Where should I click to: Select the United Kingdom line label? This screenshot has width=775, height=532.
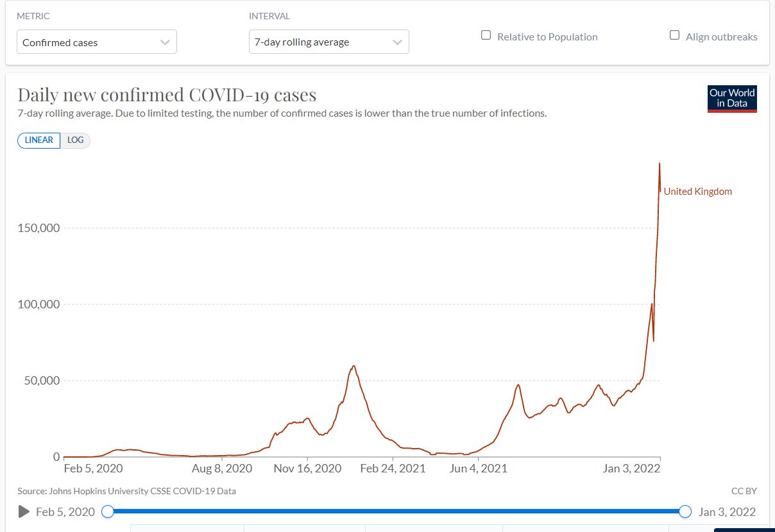[697, 192]
